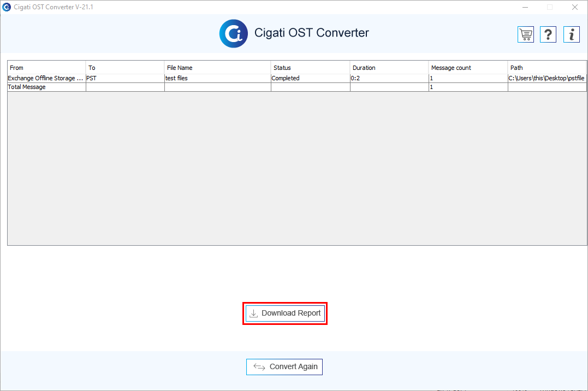Select the C:\Users\this\Desktop\pstfile path cell
Image resolution: width=588 pixels, height=391 pixels.
[547, 78]
